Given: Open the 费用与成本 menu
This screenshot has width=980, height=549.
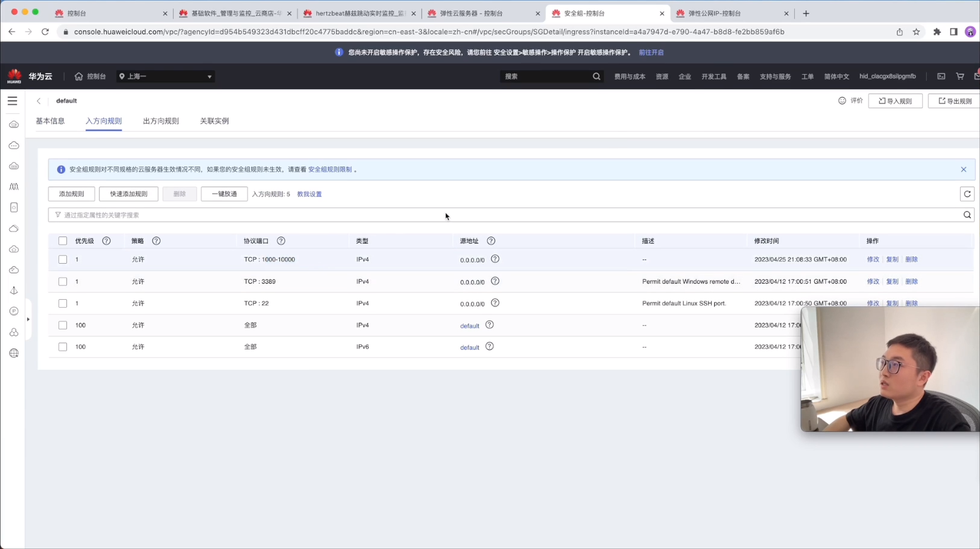Looking at the screenshot, I should click(x=630, y=77).
